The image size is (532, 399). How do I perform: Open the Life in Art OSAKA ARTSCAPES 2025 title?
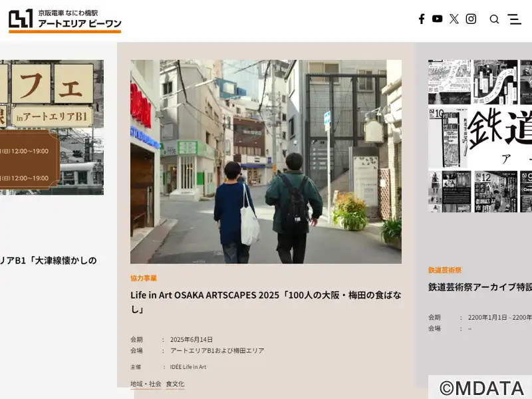(x=266, y=302)
